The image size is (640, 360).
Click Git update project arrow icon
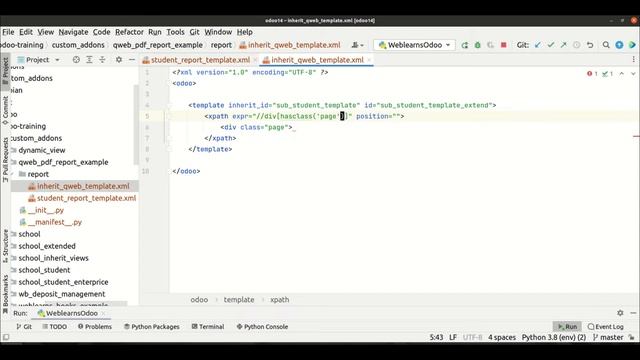coord(538,45)
